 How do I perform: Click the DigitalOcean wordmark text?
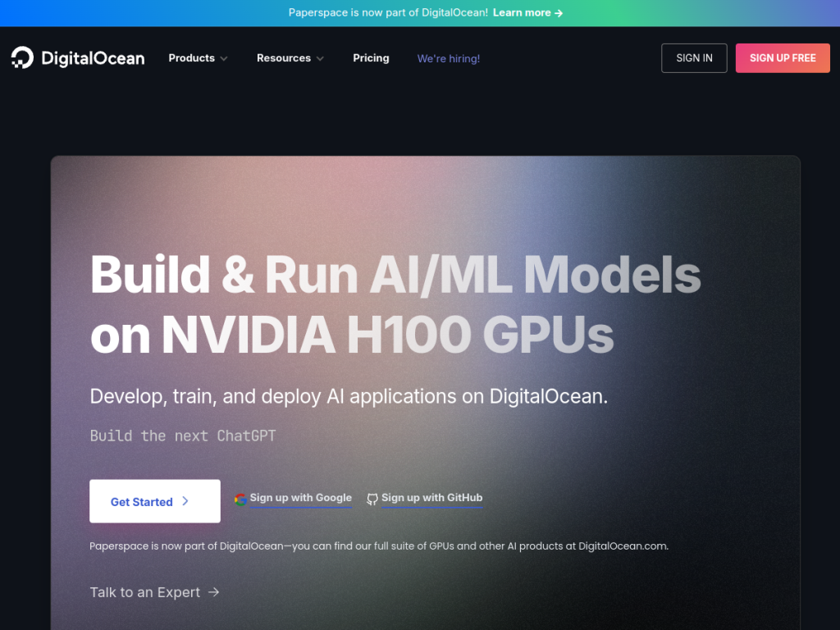(x=93, y=58)
